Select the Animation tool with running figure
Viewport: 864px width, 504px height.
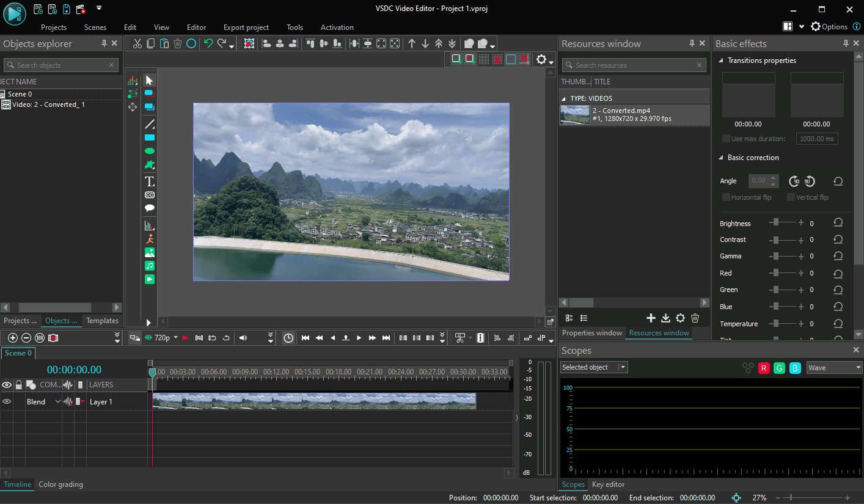pos(149,238)
